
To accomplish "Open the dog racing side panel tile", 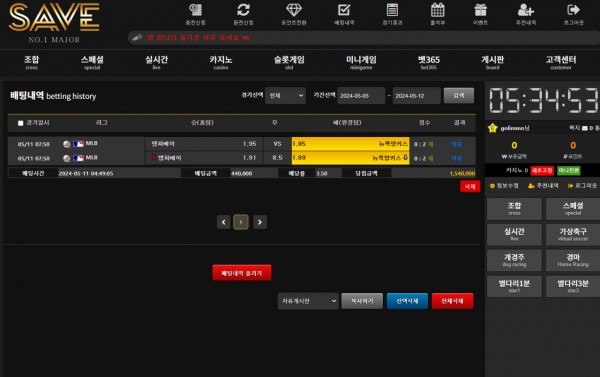I will click(x=514, y=260).
